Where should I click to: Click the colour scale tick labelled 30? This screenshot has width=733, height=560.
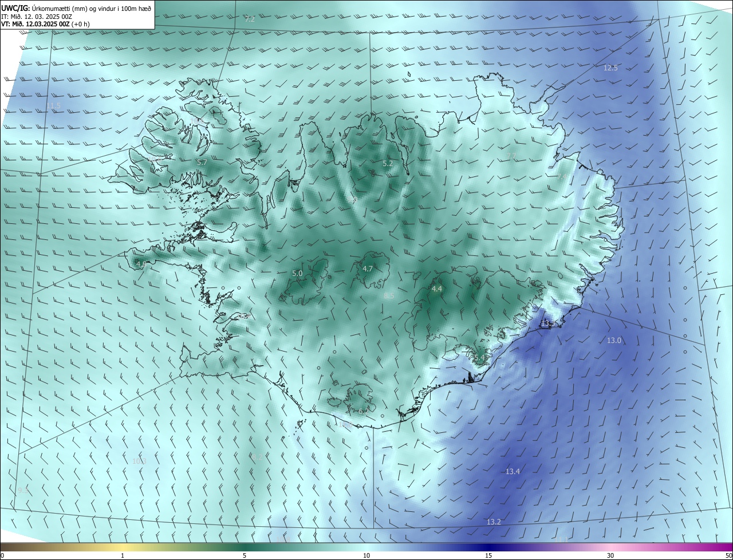tap(610, 555)
